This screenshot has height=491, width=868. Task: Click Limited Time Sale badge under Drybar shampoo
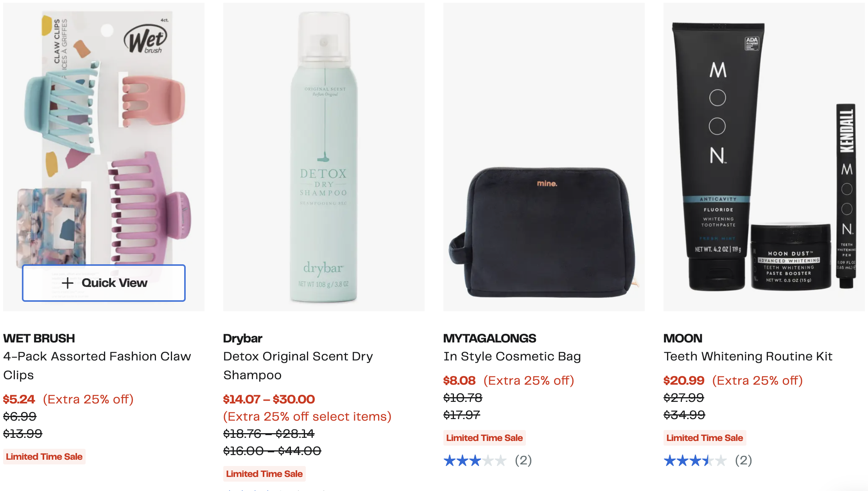pos(264,474)
